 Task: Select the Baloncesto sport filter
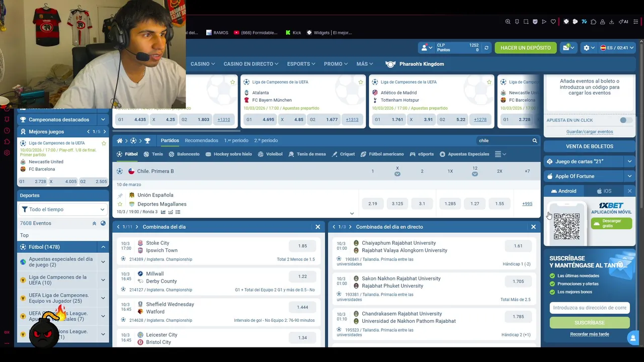(184, 154)
